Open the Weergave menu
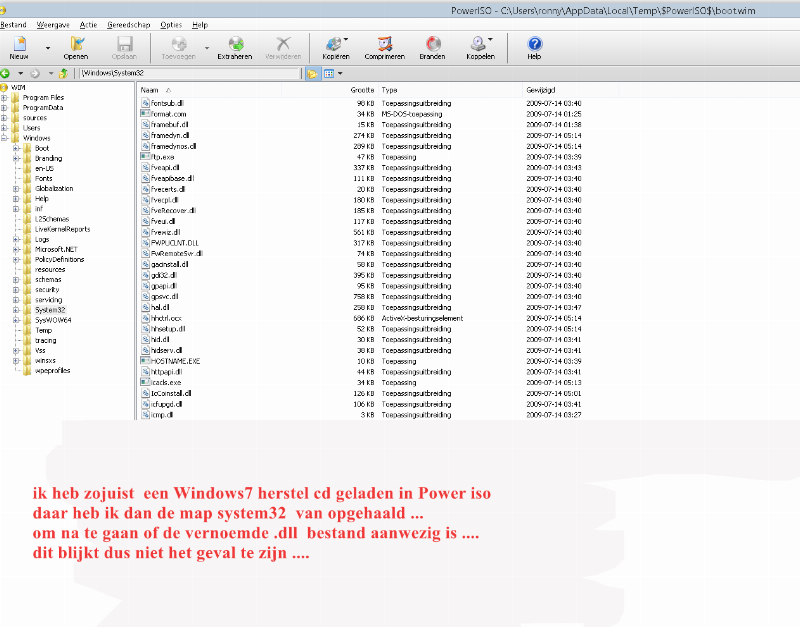800x627 pixels. coord(53,24)
